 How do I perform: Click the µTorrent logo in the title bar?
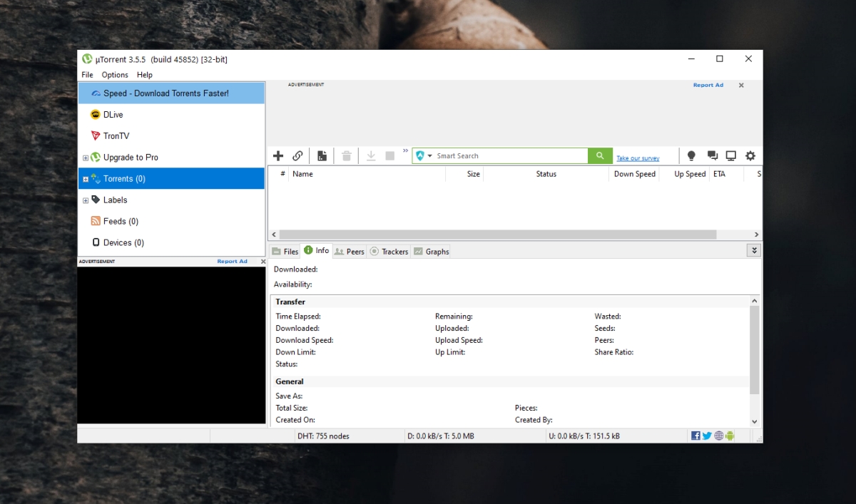click(x=87, y=59)
